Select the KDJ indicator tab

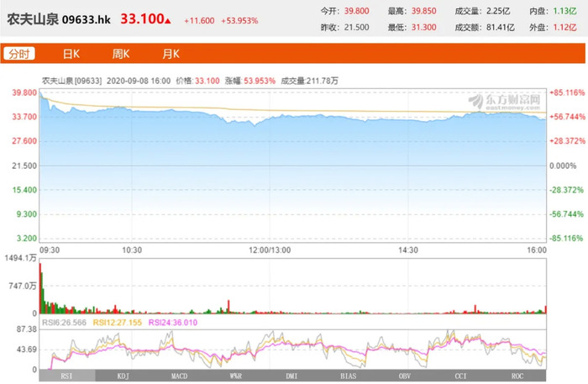point(123,376)
